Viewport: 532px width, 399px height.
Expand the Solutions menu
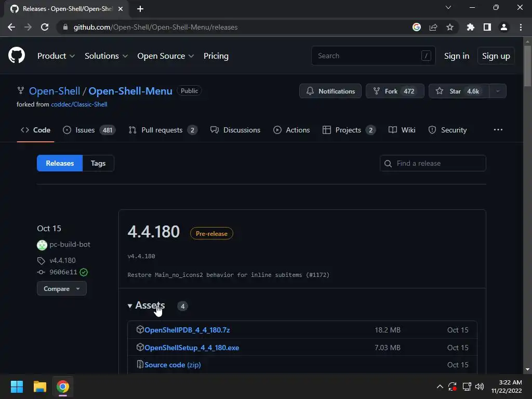coord(106,56)
